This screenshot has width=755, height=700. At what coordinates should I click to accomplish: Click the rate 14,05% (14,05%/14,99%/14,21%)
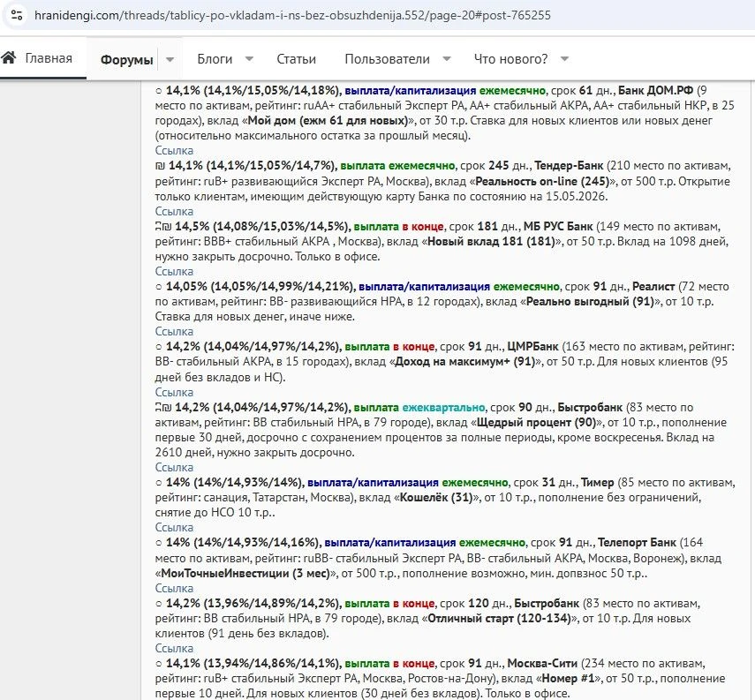(260, 287)
